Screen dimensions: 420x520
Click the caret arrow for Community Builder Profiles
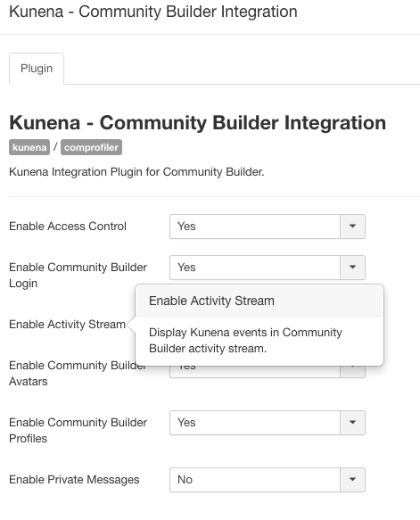(352, 423)
